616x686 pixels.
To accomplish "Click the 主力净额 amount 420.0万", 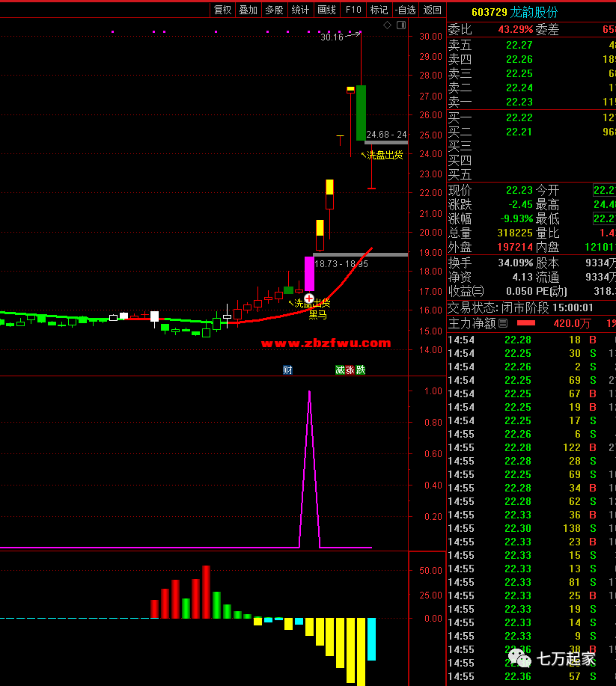I will 573,323.
